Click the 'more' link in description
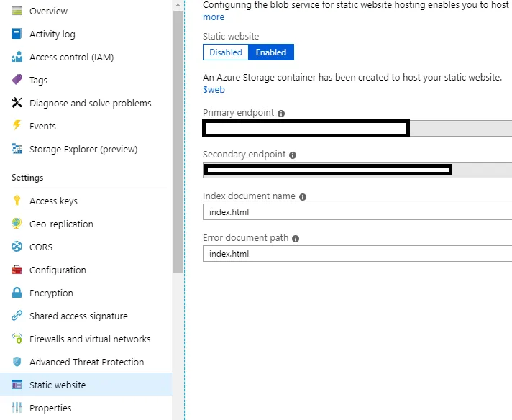Screen dimensions: 512x420 (214, 17)
